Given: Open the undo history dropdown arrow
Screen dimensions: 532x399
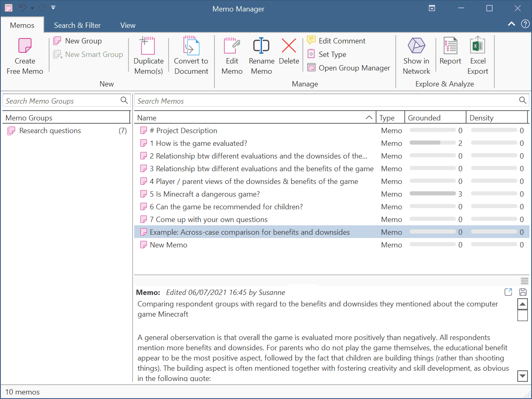Looking at the screenshot, I should pyautogui.click(x=32, y=8).
